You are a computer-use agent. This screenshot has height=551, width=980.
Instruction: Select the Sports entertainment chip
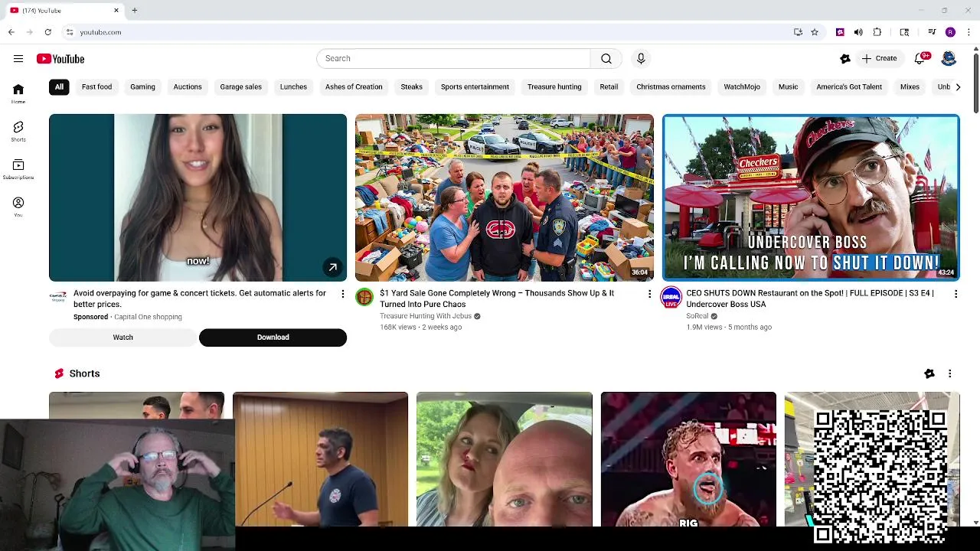click(x=475, y=87)
